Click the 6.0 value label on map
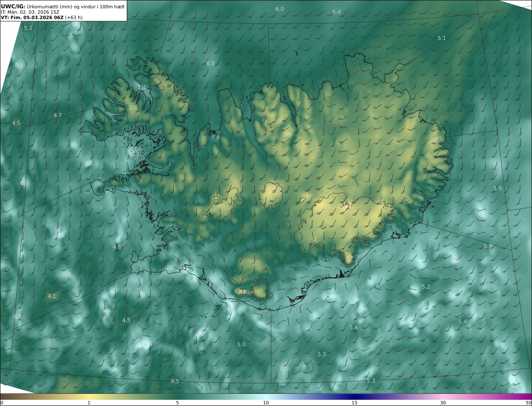The height and width of the screenshot is (406, 532). click(x=280, y=9)
